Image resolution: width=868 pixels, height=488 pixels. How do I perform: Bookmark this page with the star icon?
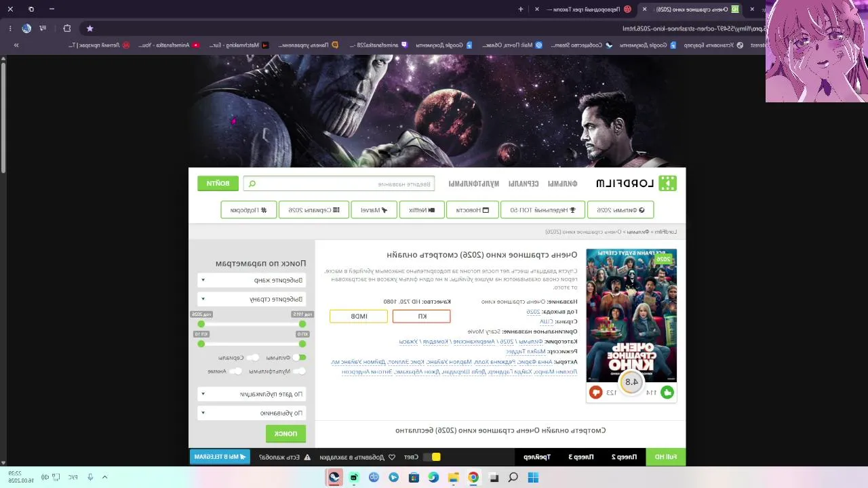click(x=90, y=28)
